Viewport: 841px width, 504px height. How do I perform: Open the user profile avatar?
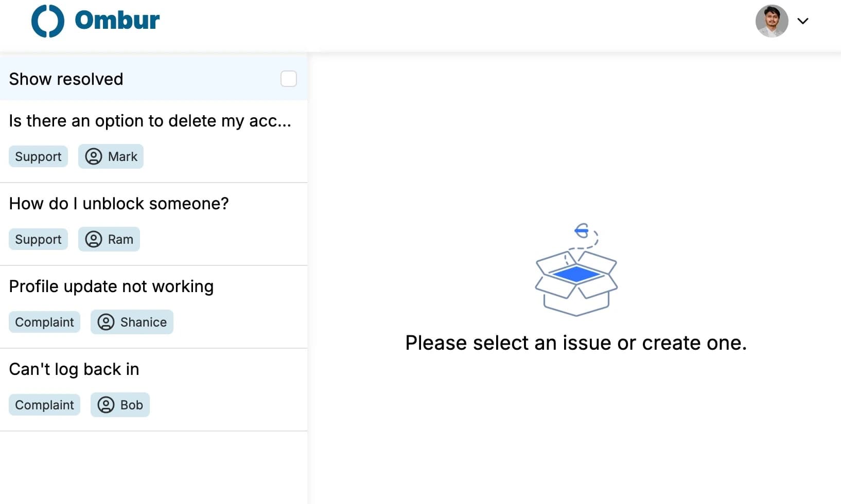pyautogui.click(x=772, y=21)
